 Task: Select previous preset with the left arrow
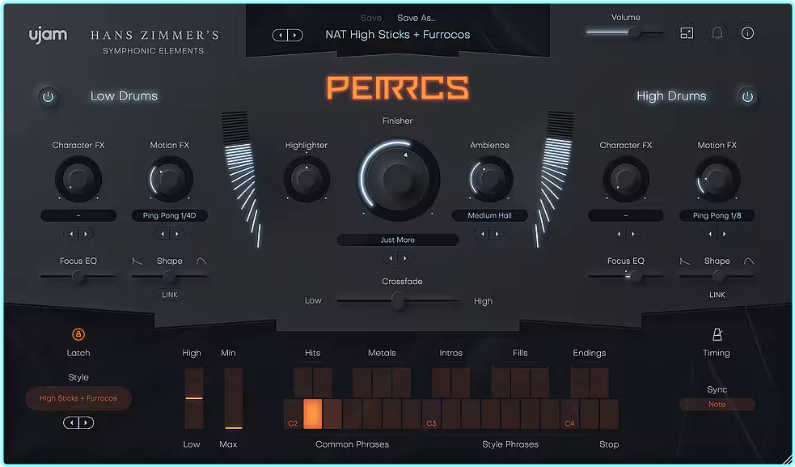click(x=280, y=35)
